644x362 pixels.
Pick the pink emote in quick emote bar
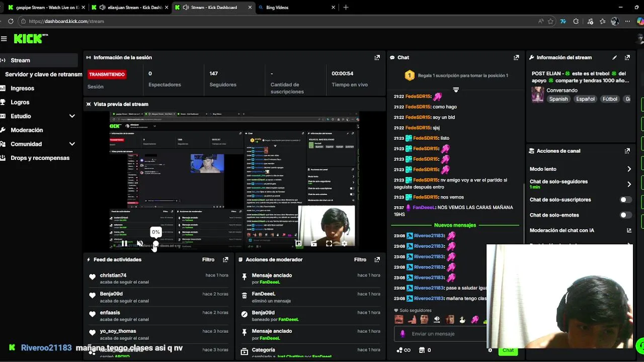tap(474, 319)
